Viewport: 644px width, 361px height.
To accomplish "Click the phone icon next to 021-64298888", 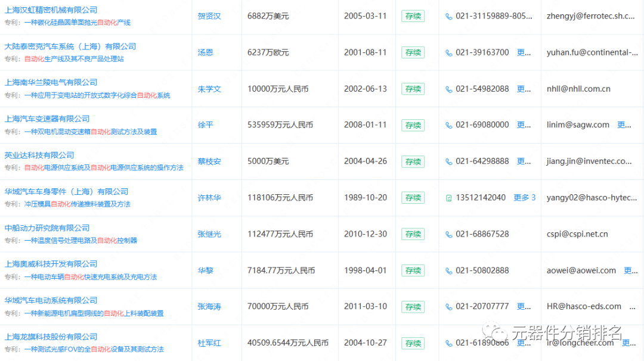I will (x=449, y=161).
